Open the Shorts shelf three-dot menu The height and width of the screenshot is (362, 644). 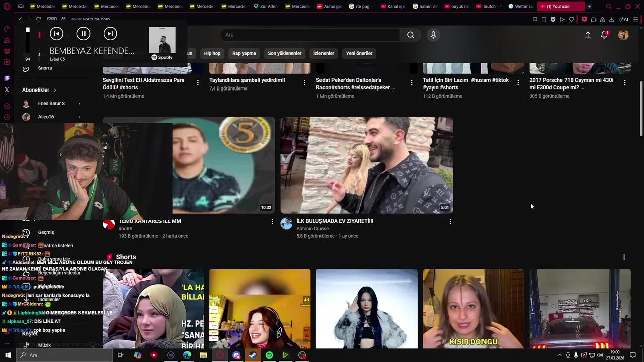coord(624,257)
